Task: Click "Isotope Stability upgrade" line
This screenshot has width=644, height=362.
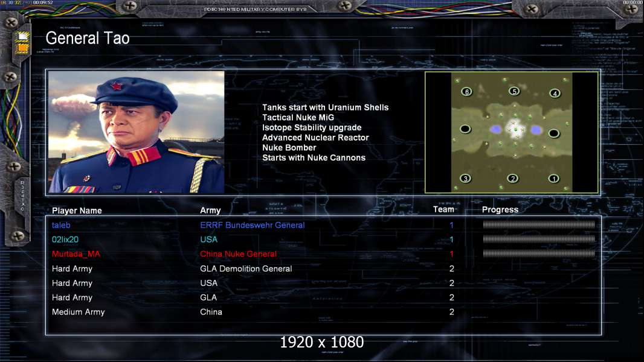Action: pyautogui.click(x=312, y=127)
